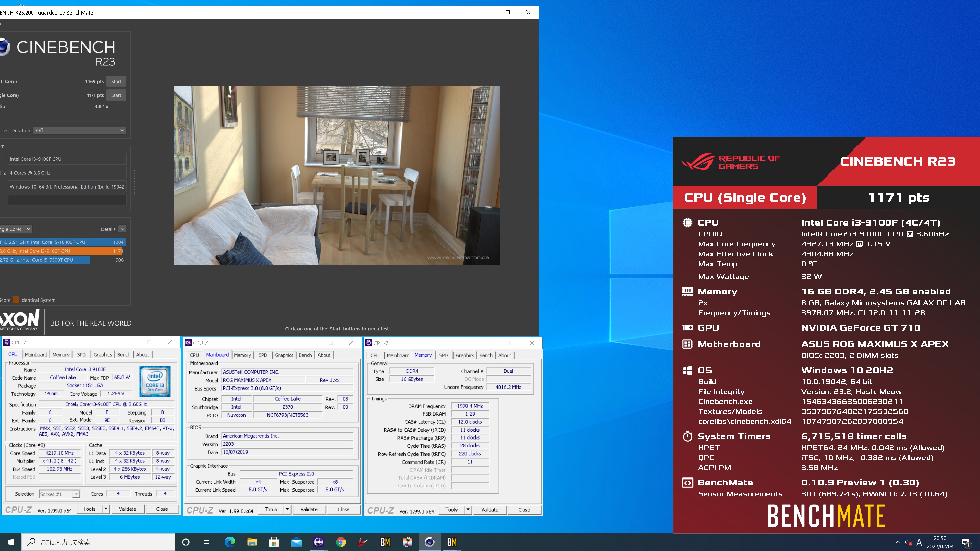Click the System Timers stopwatch icon in BenchMate
This screenshot has height=551, width=980.
pyautogui.click(x=688, y=436)
